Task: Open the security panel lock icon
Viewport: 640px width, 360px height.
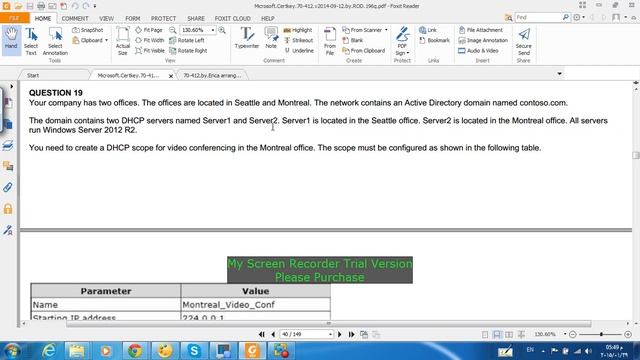Action: point(8,209)
